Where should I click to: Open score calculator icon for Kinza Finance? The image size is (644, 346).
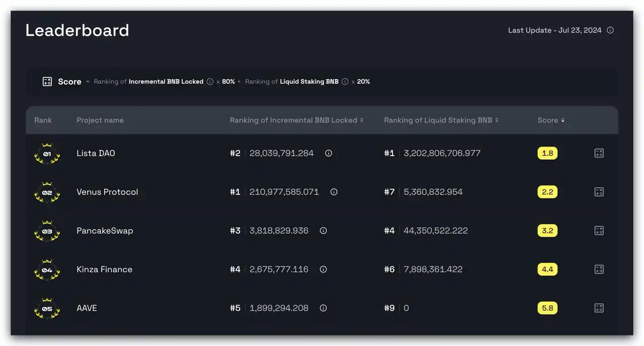[x=599, y=269]
